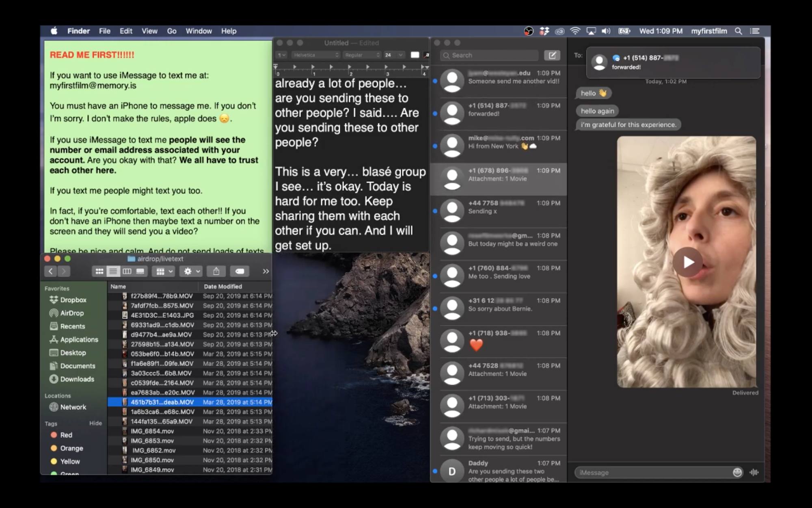Image resolution: width=812 pixels, height=508 pixels.
Task: Open the heart emoji conversation
Action: pyautogui.click(x=499, y=341)
